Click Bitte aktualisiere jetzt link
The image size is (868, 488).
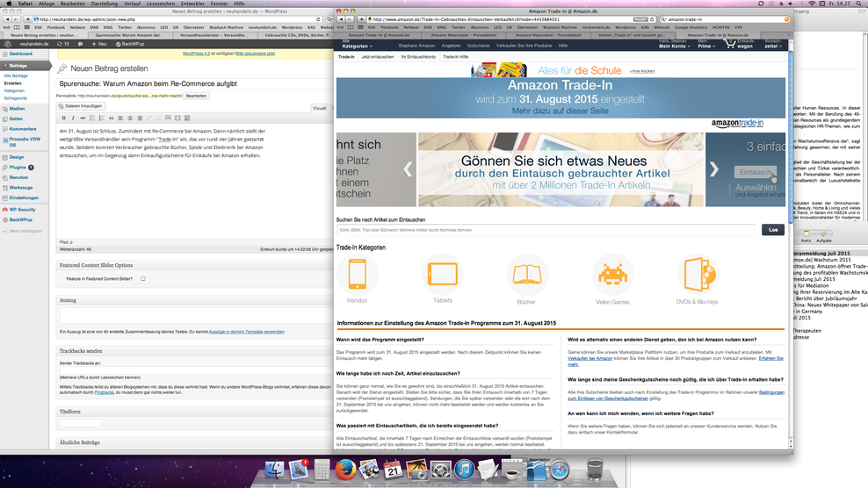(255, 54)
